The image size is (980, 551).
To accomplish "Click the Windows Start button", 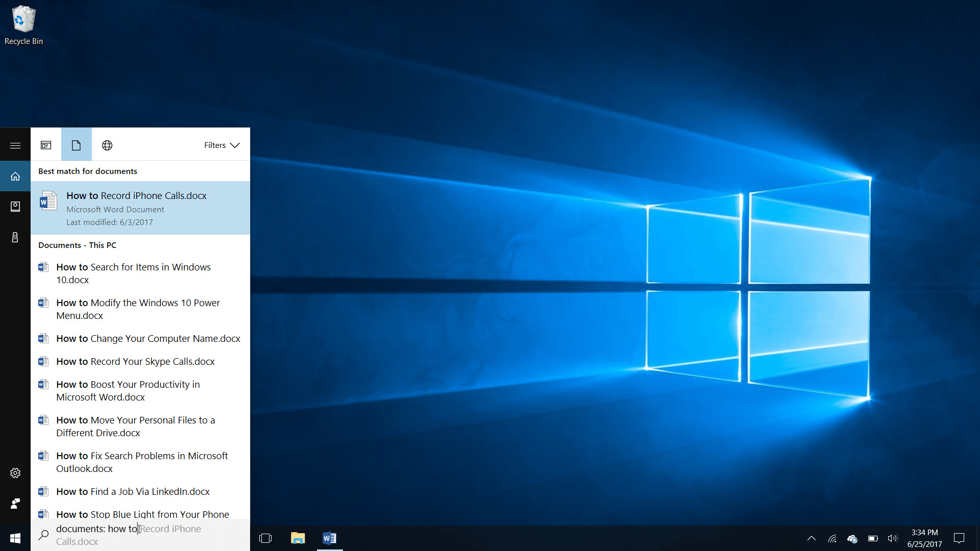I will click(15, 538).
